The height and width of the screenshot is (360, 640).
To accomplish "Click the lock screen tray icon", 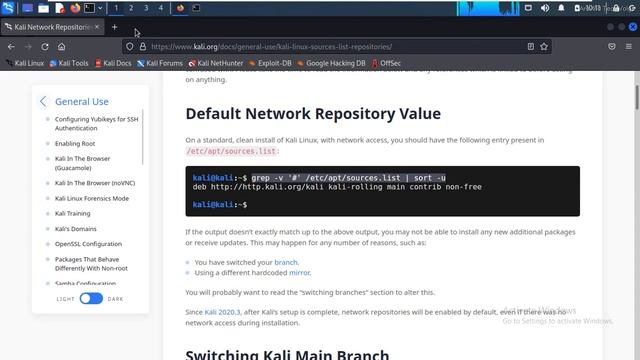I will [x=616, y=8].
